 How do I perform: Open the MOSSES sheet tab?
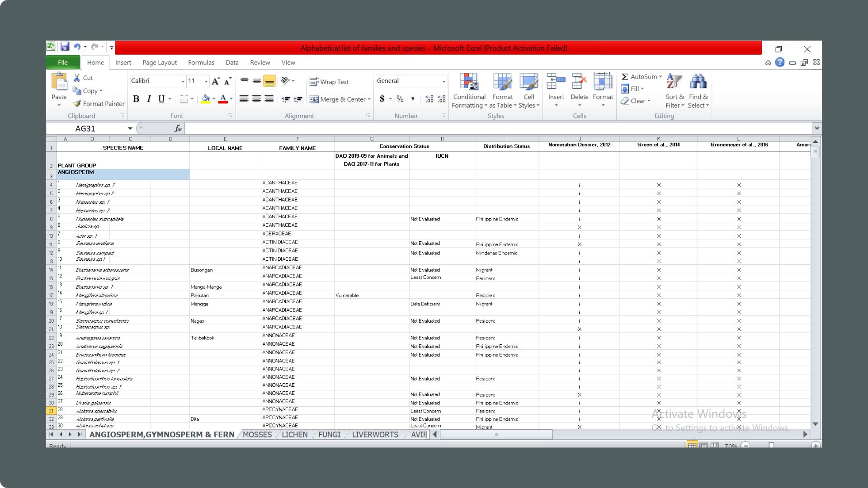tap(257, 435)
